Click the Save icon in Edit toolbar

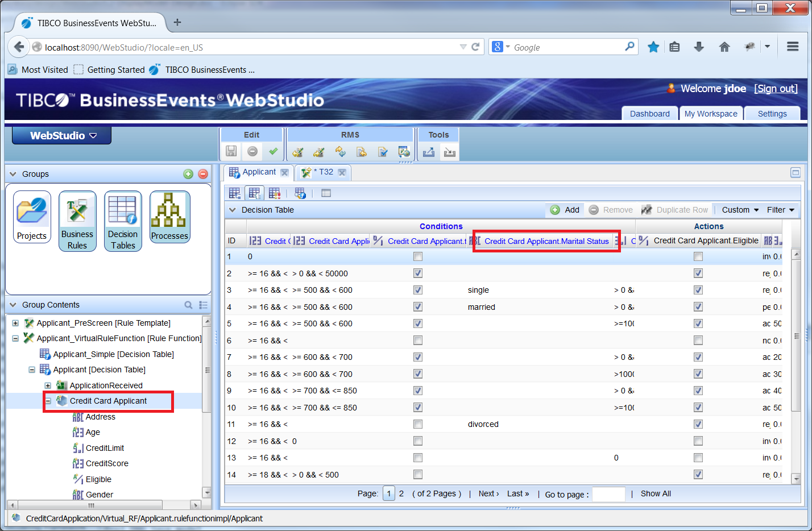(x=231, y=151)
